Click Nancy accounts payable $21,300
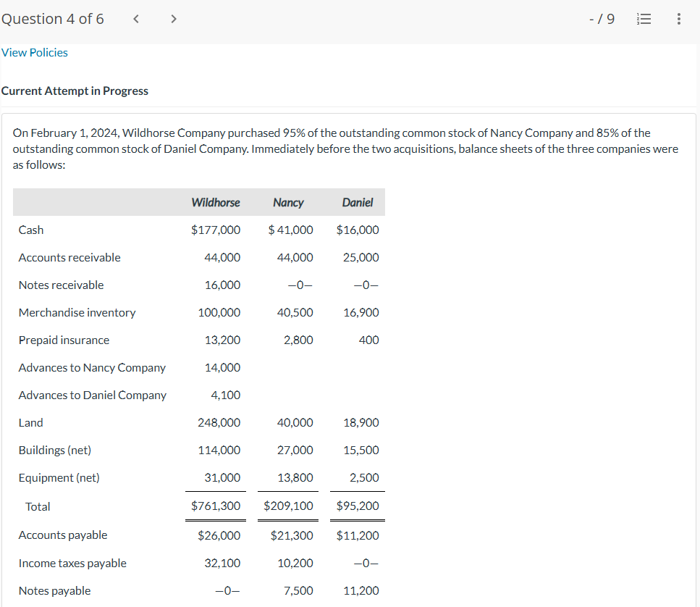Screen dimensions: 700x607 [292, 535]
